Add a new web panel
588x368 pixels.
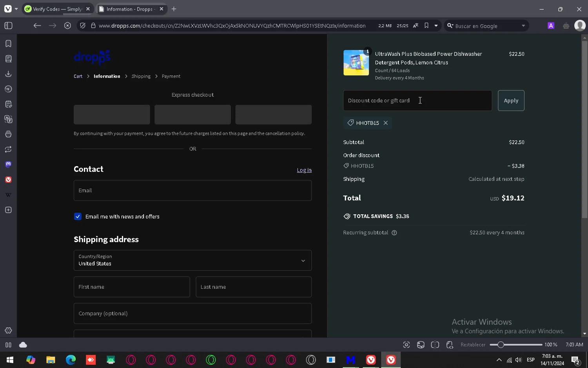8,210
